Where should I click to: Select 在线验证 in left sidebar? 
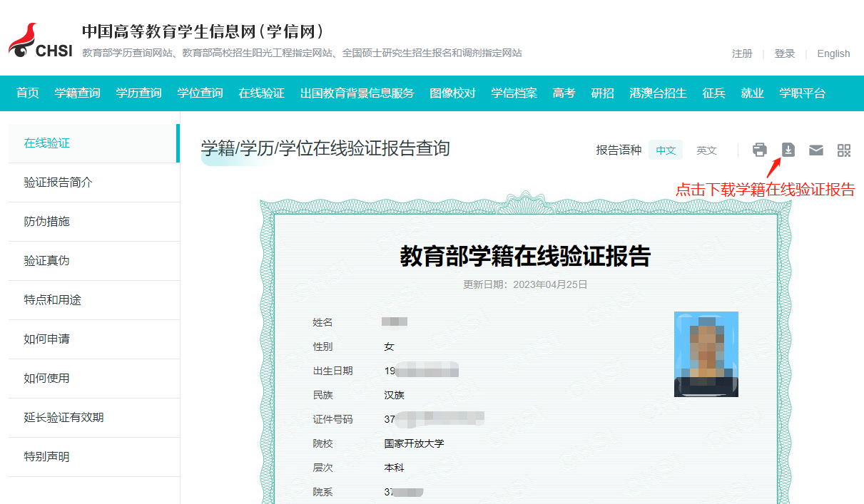(x=93, y=143)
